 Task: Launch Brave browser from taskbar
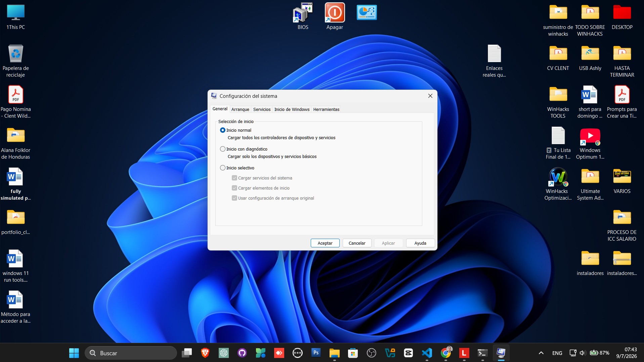click(205, 353)
